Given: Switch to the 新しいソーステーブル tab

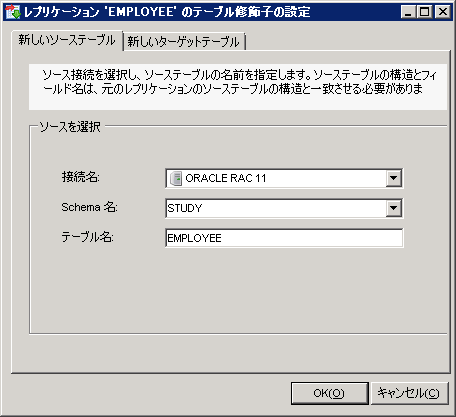Looking at the screenshot, I should point(67,40).
